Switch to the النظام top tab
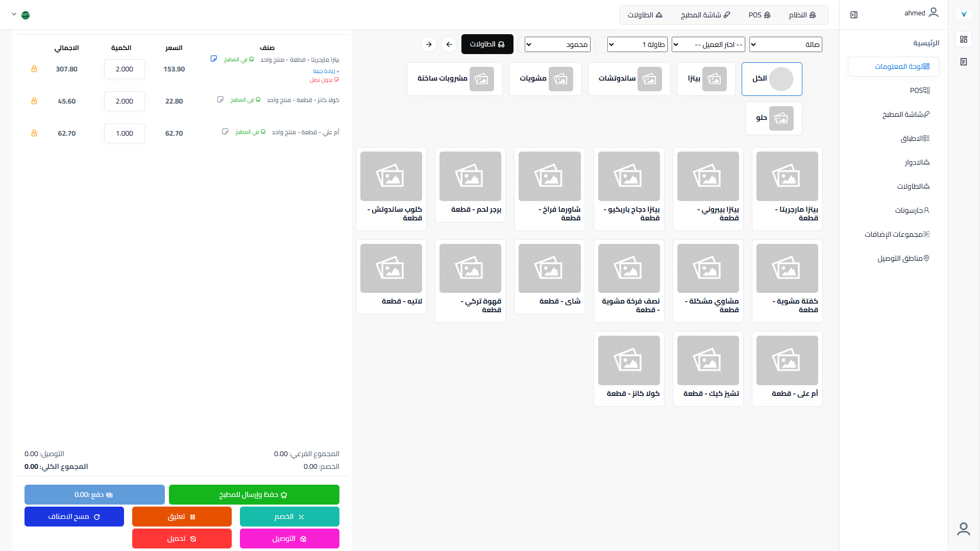980x551 pixels. pyautogui.click(x=802, y=15)
